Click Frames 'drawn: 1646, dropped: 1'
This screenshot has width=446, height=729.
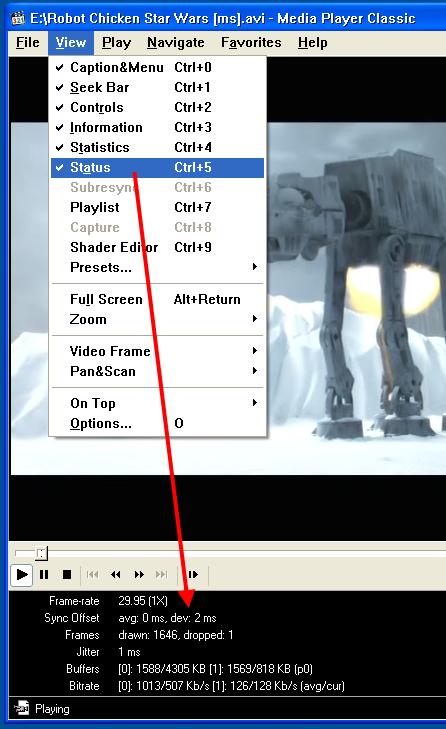[176, 635]
